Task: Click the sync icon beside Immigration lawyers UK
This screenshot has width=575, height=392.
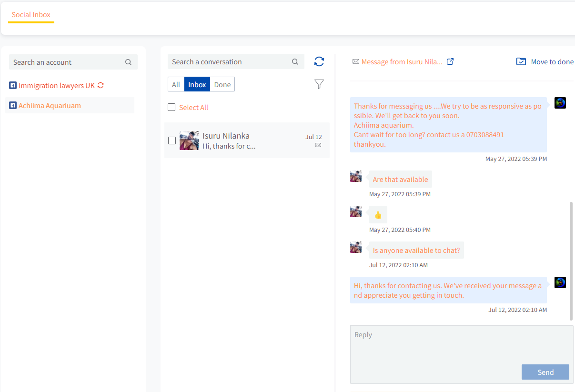Action: (101, 86)
